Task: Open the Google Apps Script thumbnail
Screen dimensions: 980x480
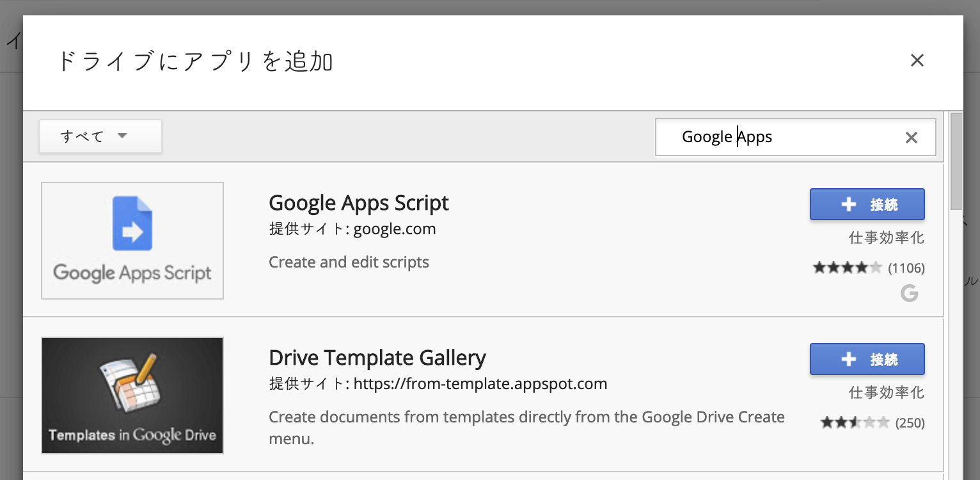Action: click(132, 241)
